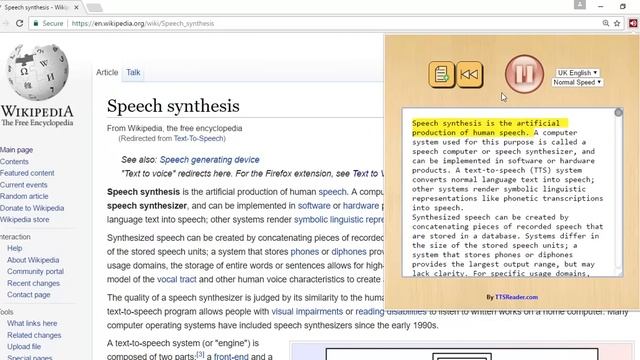Click the Wikipedia globe logo
640x360 pixels.
(x=38, y=72)
